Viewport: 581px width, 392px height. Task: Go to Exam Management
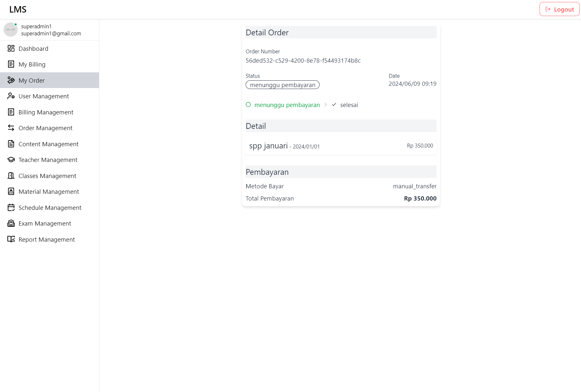point(50,223)
